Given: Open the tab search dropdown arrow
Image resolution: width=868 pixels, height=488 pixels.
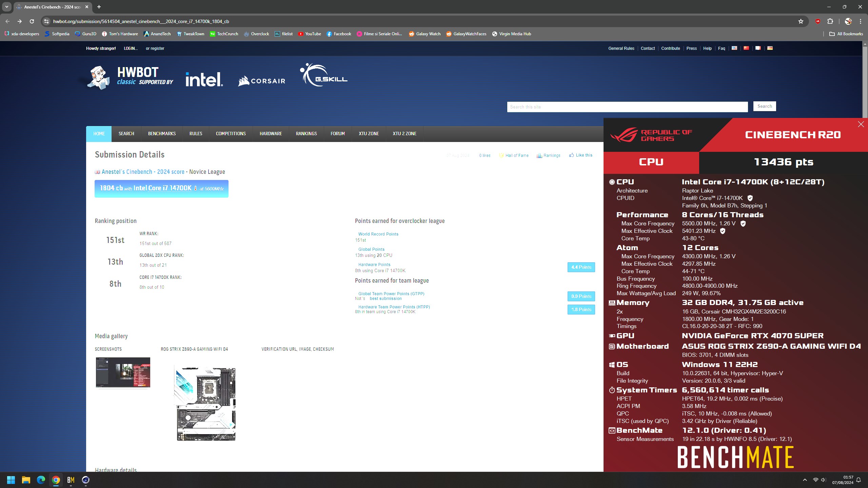Looking at the screenshot, I should (6, 7).
